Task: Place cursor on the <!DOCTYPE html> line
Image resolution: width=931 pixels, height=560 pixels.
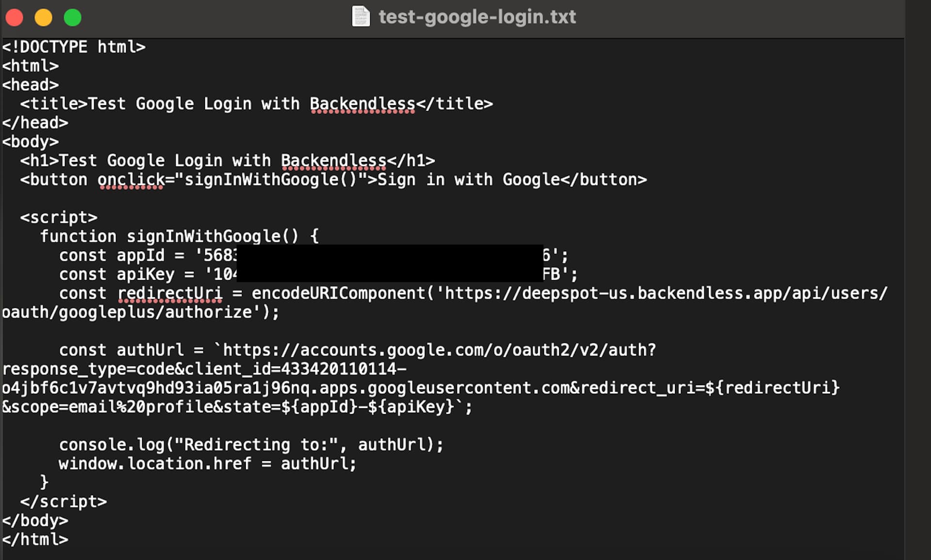Action: (x=74, y=47)
